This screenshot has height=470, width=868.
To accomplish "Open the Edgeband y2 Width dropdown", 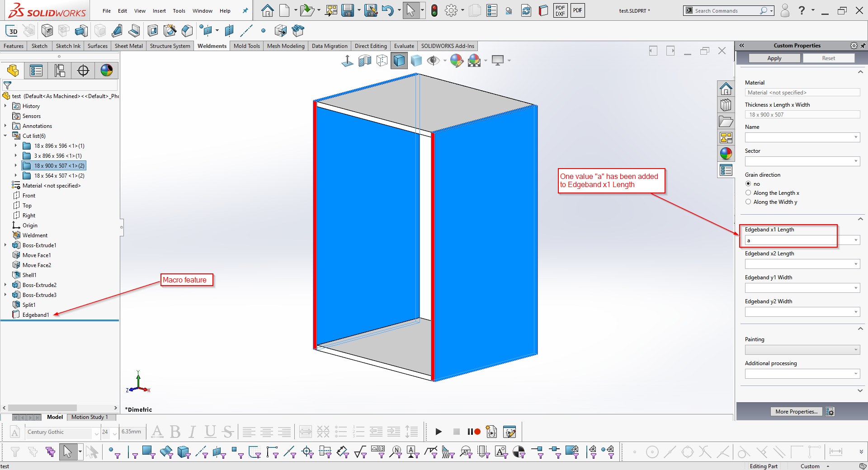I will (x=856, y=312).
